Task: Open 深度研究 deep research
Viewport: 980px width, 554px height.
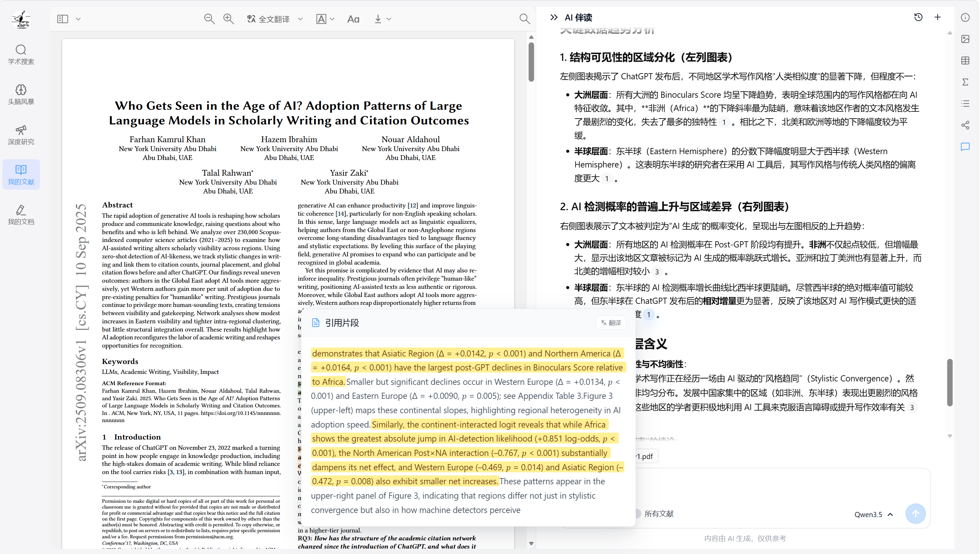Action: (x=21, y=135)
